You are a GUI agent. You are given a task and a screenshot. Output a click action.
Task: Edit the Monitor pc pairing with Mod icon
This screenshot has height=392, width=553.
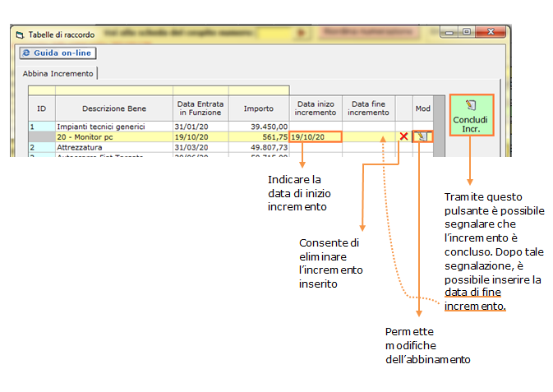422,136
